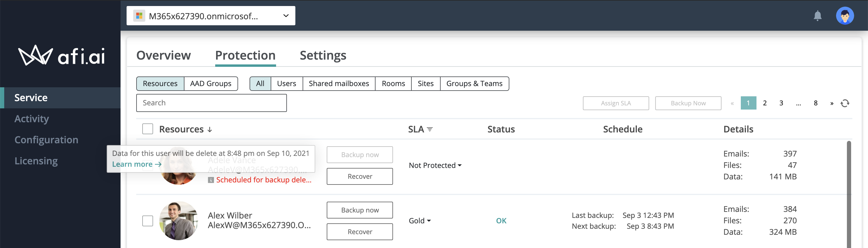Click the info icon beside Scheduled for backup deletion
The height and width of the screenshot is (248, 868).
(211, 180)
